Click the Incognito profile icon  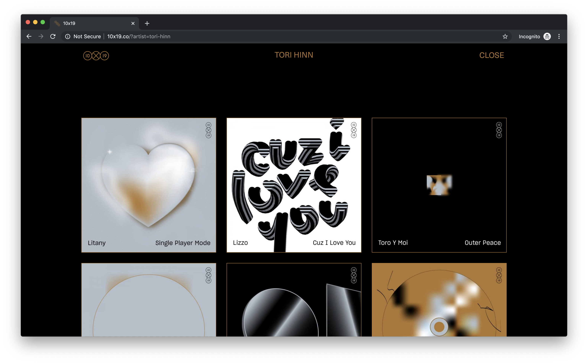[x=547, y=36]
